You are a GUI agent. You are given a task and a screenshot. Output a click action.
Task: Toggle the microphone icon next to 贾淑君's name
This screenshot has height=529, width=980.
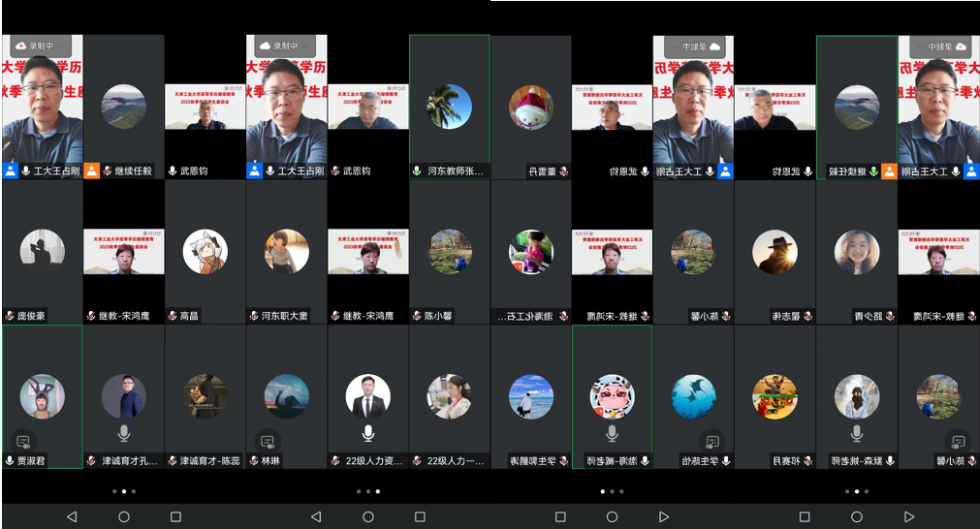[10, 461]
